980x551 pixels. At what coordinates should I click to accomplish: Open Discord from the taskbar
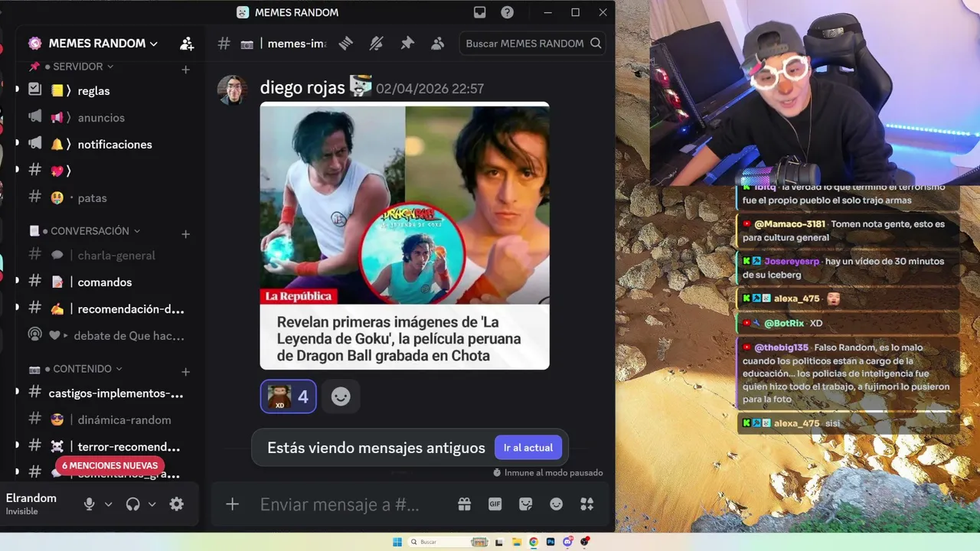567,542
